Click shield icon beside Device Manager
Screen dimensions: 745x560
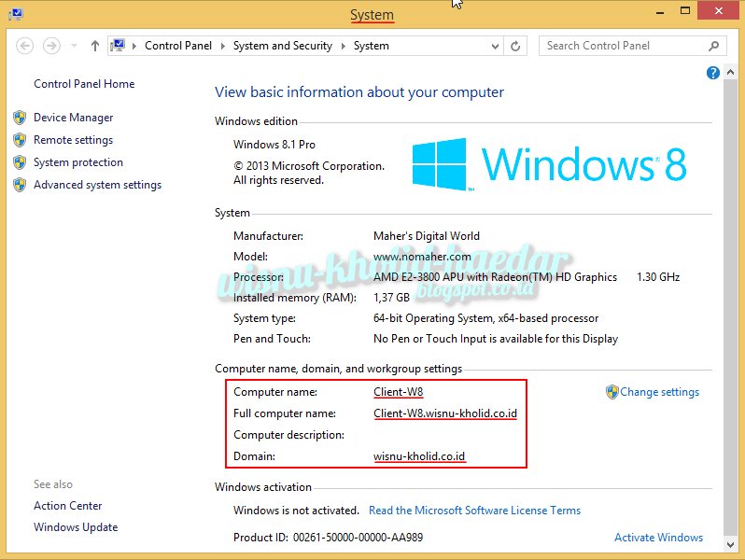[20, 118]
